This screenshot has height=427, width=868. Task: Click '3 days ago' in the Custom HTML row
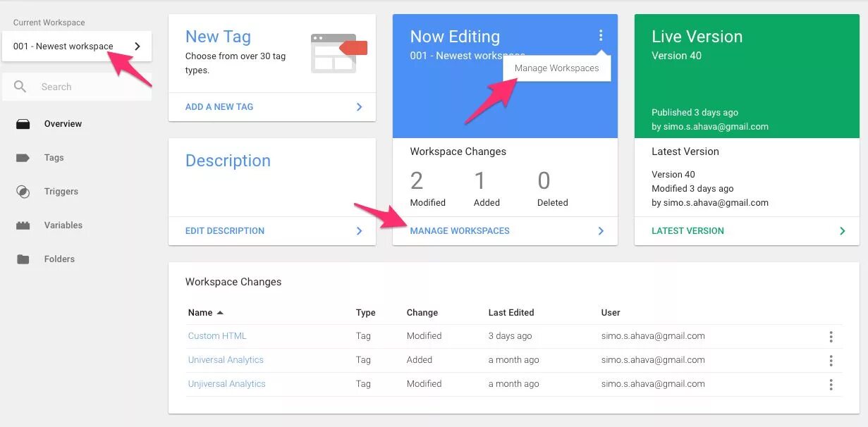click(x=510, y=336)
